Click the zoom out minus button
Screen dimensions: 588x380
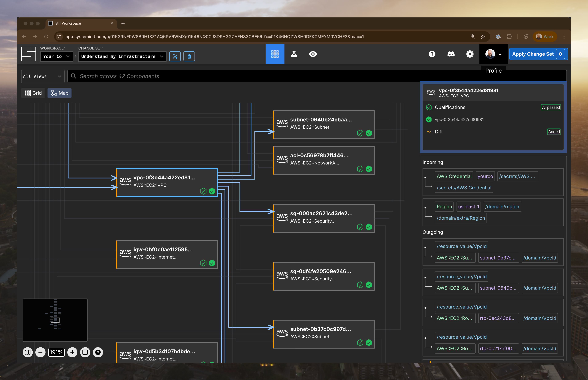pos(40,352)
